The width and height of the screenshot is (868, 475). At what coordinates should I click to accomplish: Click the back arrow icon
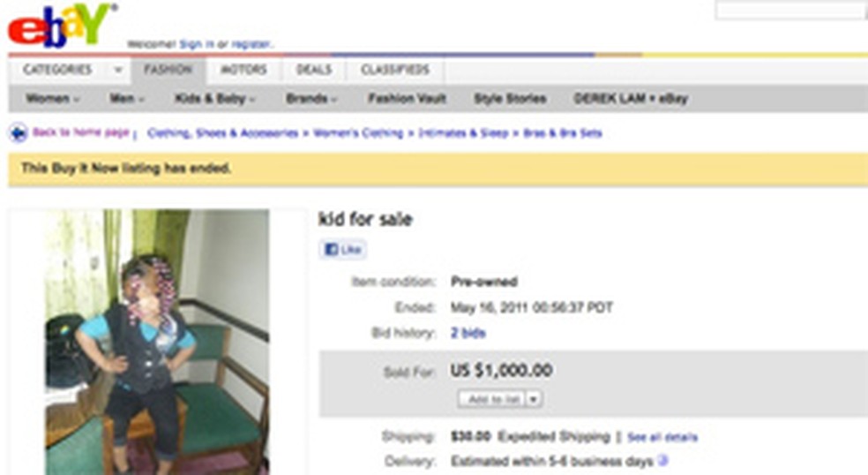(18, 133)
